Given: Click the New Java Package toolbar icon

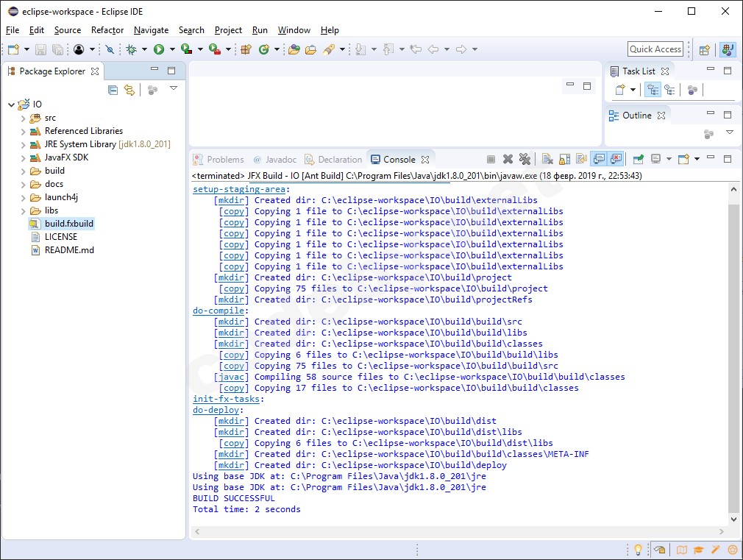Looking at the screenshot, I should [246, 49].
